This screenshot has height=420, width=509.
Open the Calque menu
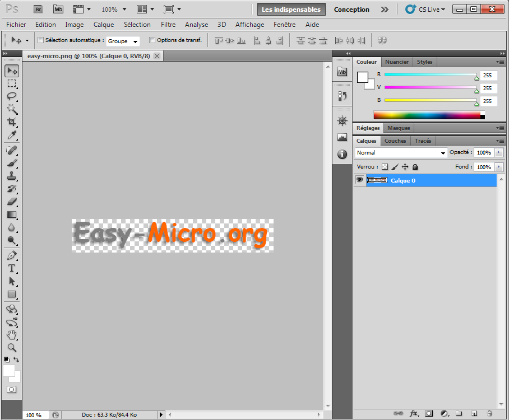[x=104, y=25]
